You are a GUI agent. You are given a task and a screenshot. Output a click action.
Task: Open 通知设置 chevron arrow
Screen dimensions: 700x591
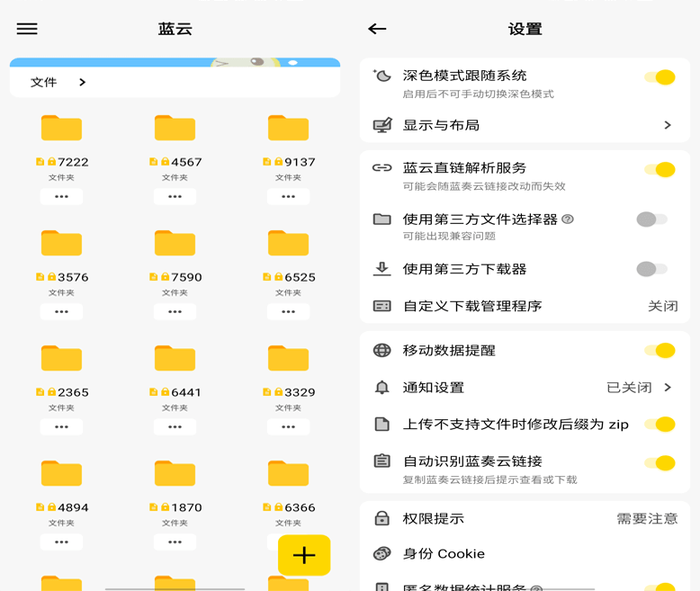[x=668, y=388]
